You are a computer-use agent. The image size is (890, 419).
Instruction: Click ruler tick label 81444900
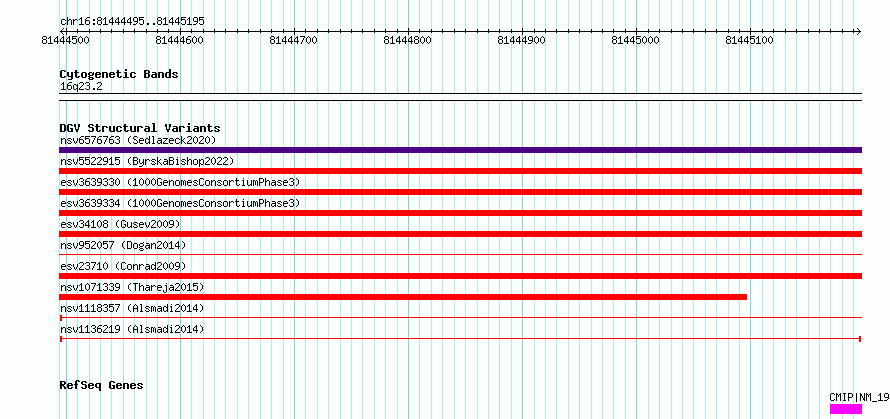coord(522,40)
